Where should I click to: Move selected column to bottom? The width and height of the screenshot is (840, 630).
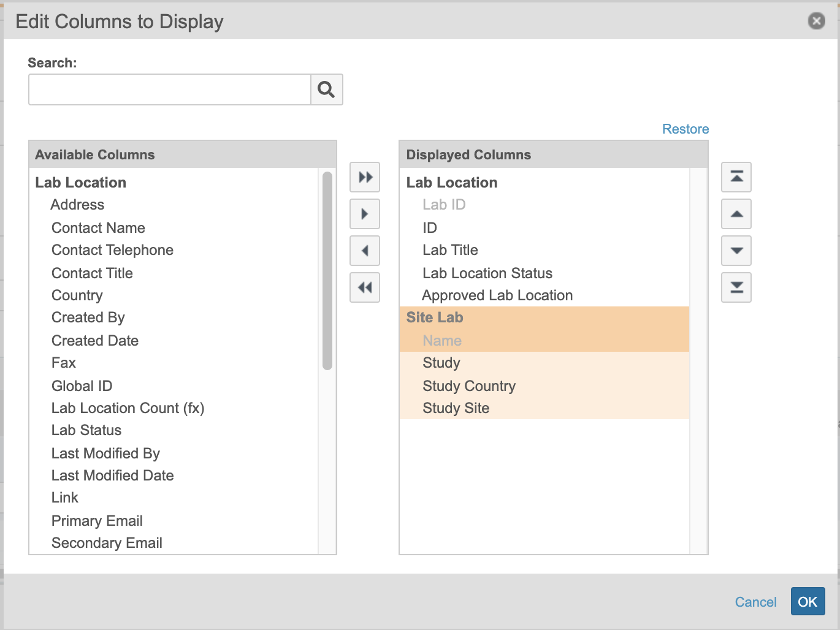(736, 287)
